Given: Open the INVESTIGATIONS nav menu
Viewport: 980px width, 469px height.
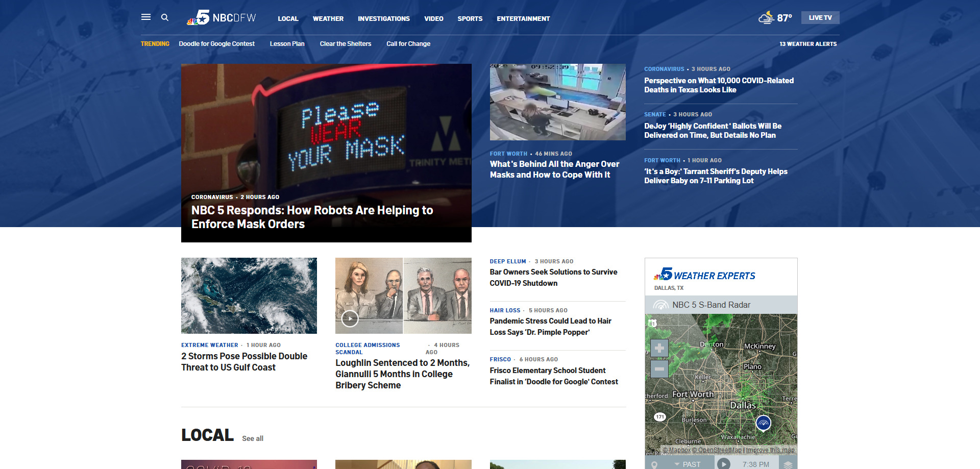Looking at the screenshot, I should pyautogui.click(x=384, y=18).
